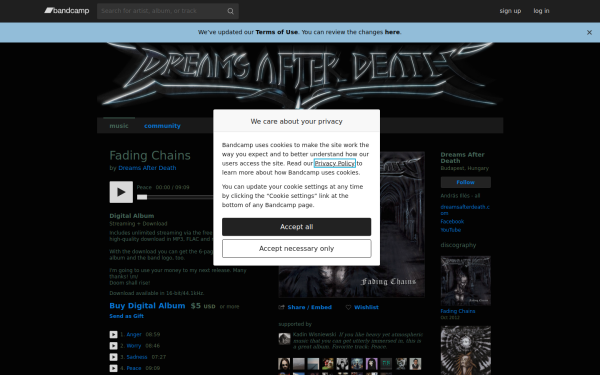Dismiss the Terms of Use banner
Image resolution: width=600 pixels, height=375 pixels.
coord(589,33)
